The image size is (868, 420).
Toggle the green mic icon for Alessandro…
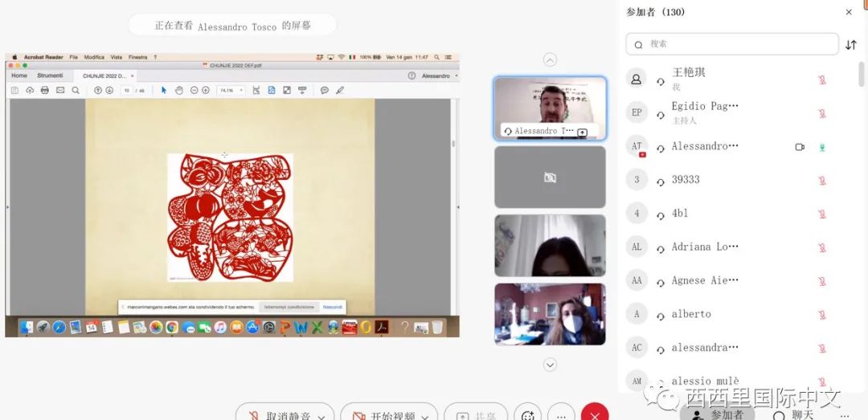point(822,147)
